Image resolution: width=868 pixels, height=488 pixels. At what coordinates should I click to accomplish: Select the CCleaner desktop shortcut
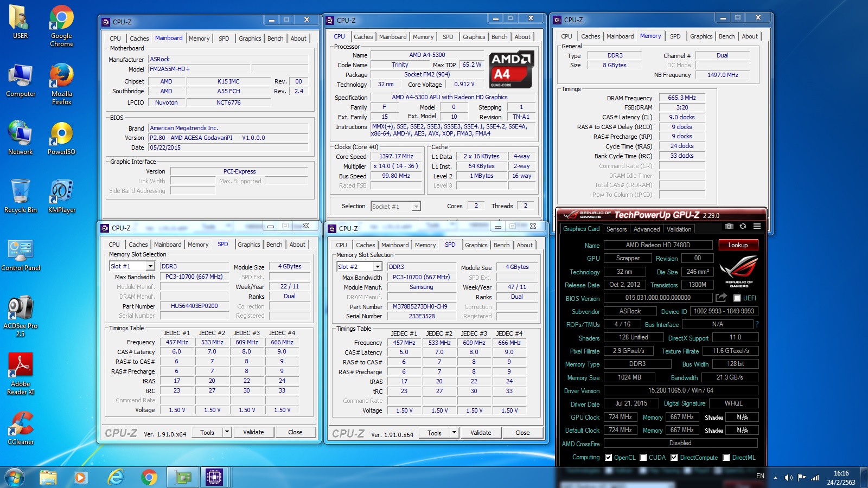point(21,428)
